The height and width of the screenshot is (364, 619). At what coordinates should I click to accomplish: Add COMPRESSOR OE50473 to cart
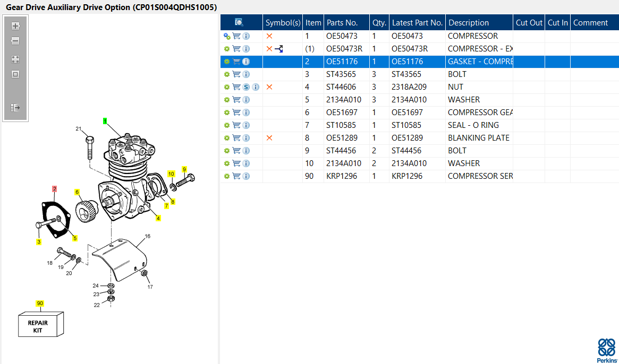(x=236, y=36)
